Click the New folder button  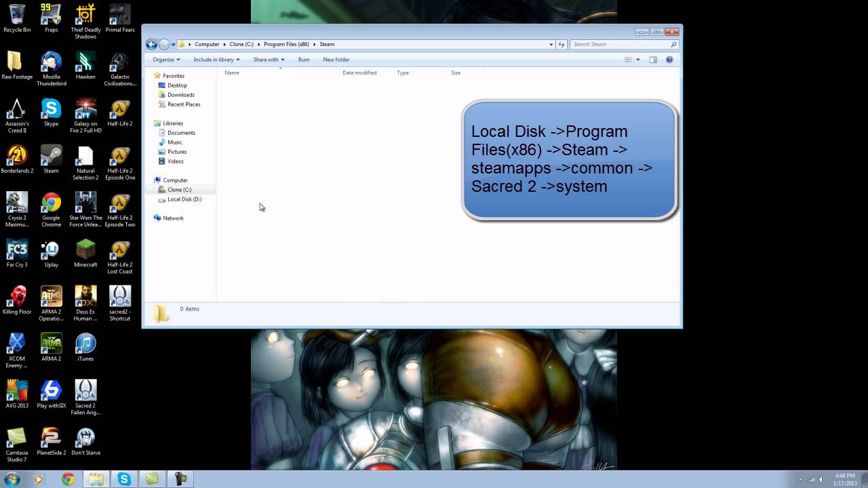tap(336, 60)
